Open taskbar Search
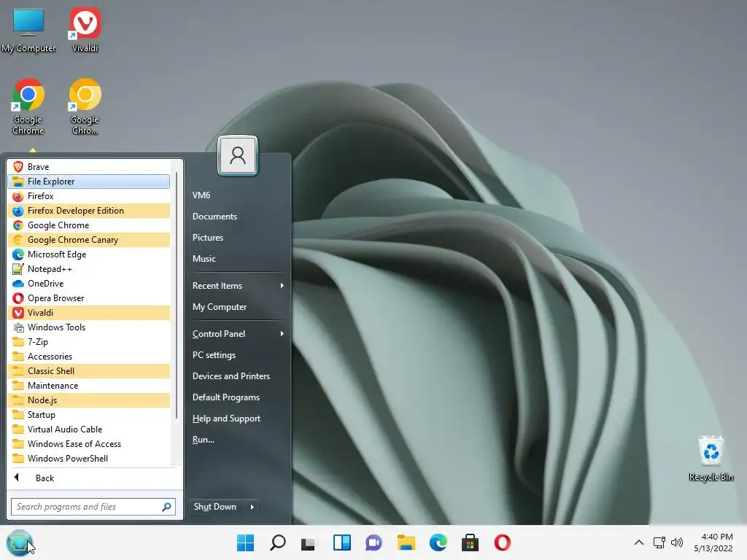The image size is (747, 560). 278,542
